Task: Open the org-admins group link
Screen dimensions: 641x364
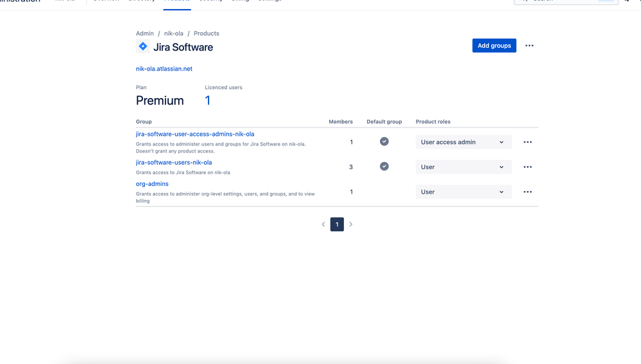Action: click(x=152, y=184)
